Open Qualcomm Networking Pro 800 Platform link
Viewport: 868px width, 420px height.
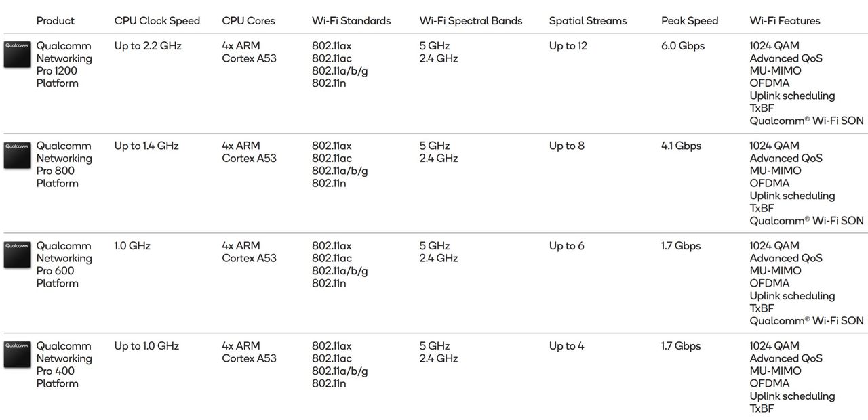coord(64,165)
